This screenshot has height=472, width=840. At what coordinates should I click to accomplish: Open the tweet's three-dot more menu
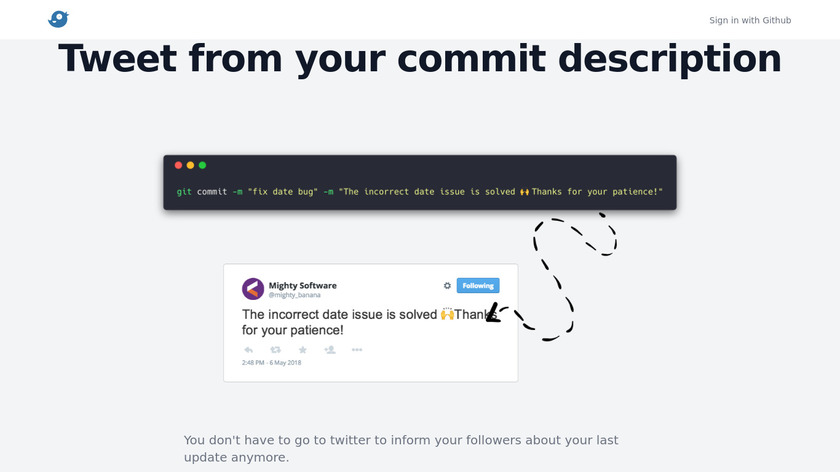(357, 349)
